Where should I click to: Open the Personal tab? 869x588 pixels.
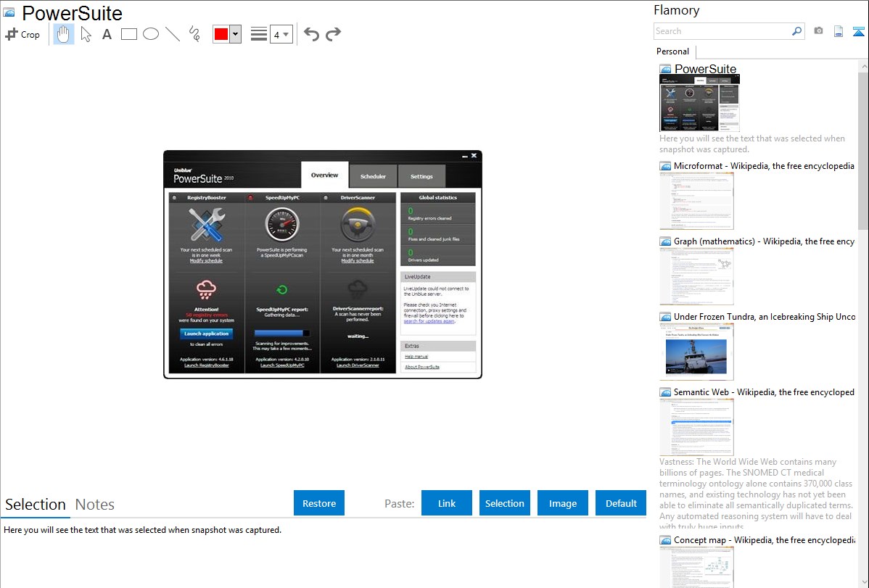672,51
